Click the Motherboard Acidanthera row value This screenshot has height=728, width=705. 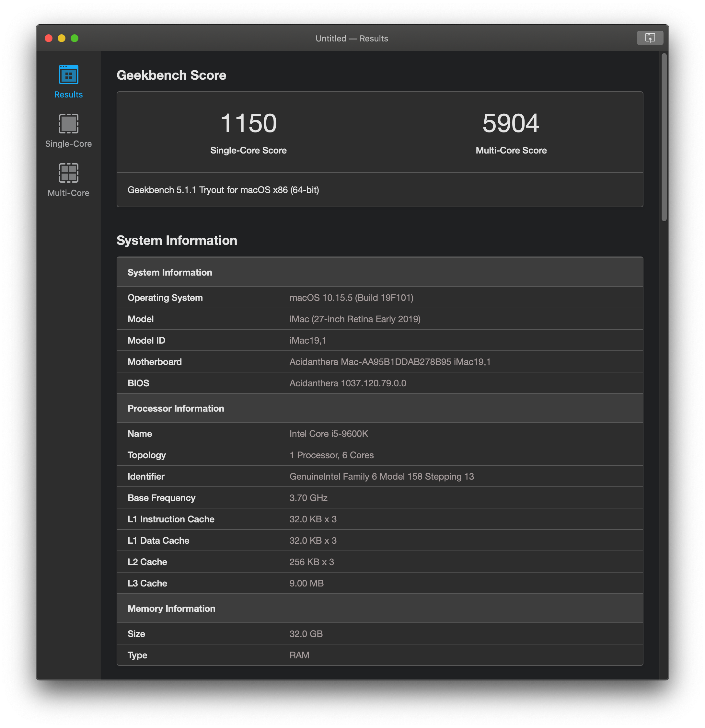coord(389,362)
